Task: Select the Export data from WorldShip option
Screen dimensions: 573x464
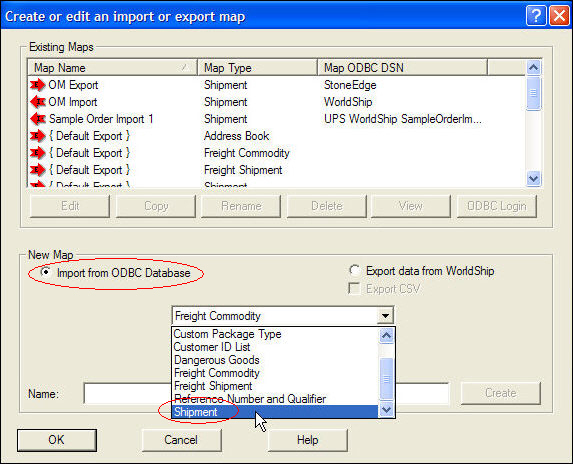Action: click(354, 270)
